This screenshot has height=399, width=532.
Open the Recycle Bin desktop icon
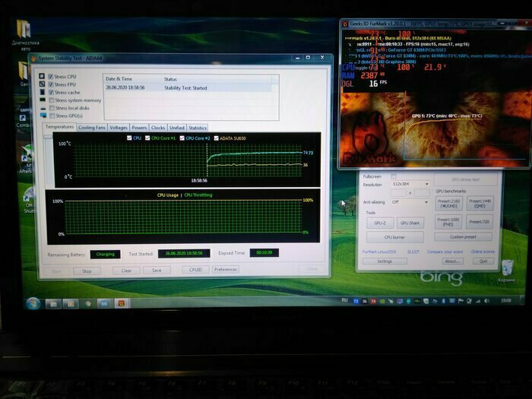[507, 270]
